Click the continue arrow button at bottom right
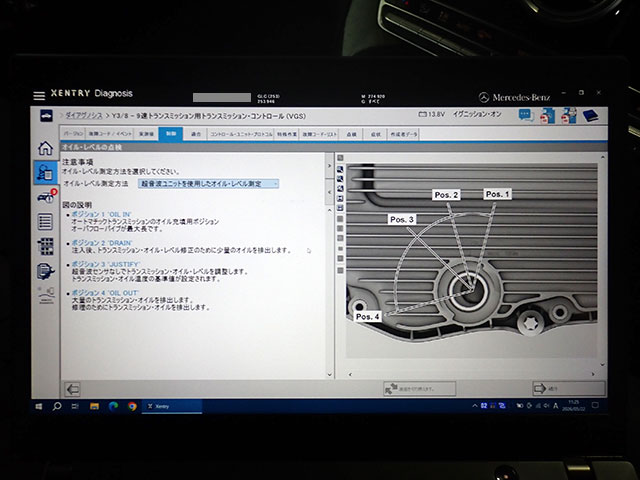Screen dimensions: 640x480 coord(569,389)
